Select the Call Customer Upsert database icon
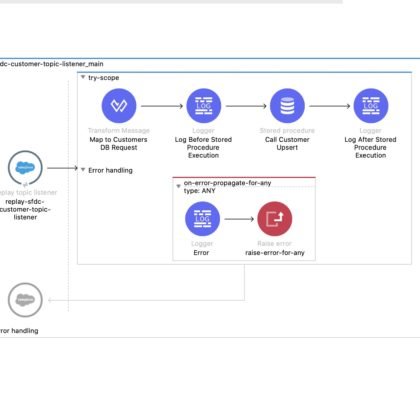The width and height of the screenshot is (420, 395). [x=287, y=106]
